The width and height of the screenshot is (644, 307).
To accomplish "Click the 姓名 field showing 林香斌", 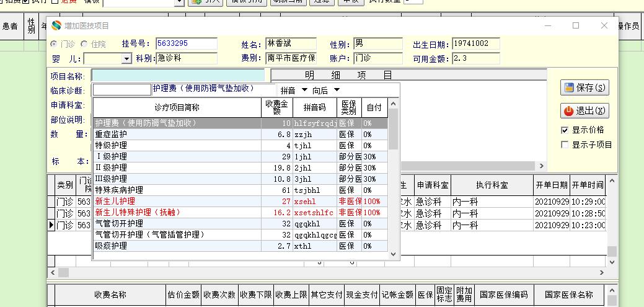I will [x=291, y=43].
